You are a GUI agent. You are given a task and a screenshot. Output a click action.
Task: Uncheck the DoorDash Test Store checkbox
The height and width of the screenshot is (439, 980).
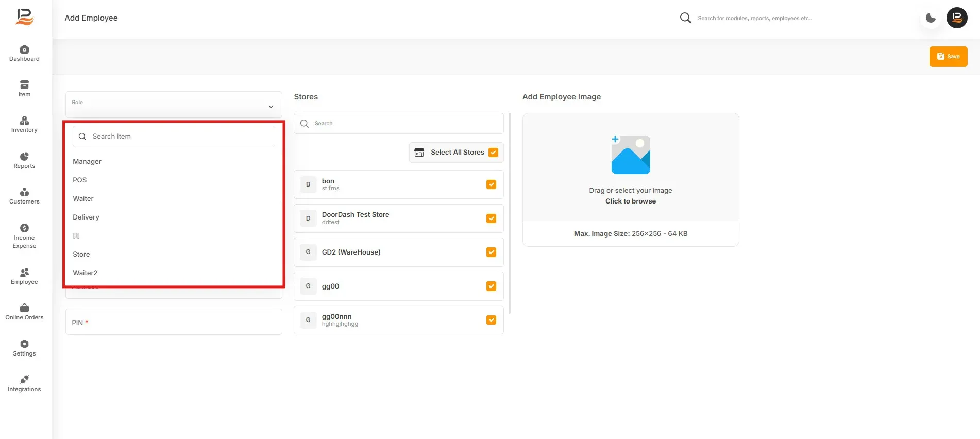point(491,218)
